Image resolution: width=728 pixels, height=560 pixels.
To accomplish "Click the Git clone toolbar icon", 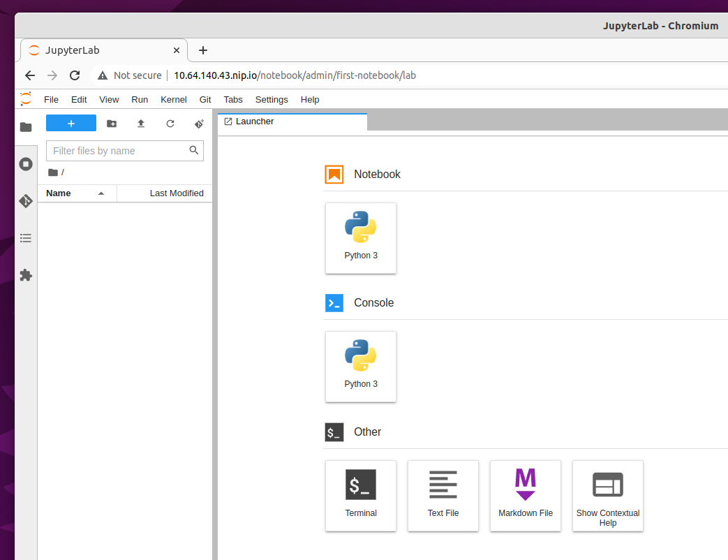I will [199, 124].
